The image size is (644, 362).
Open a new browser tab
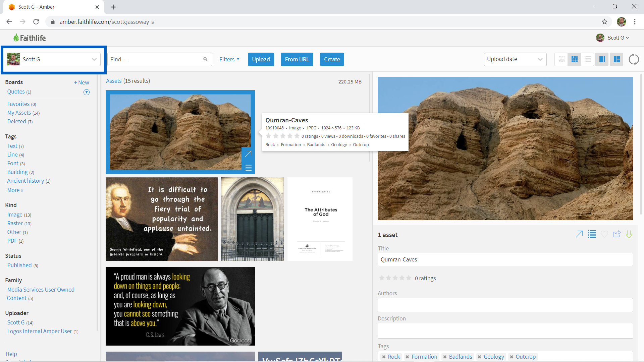click(113, 7)
